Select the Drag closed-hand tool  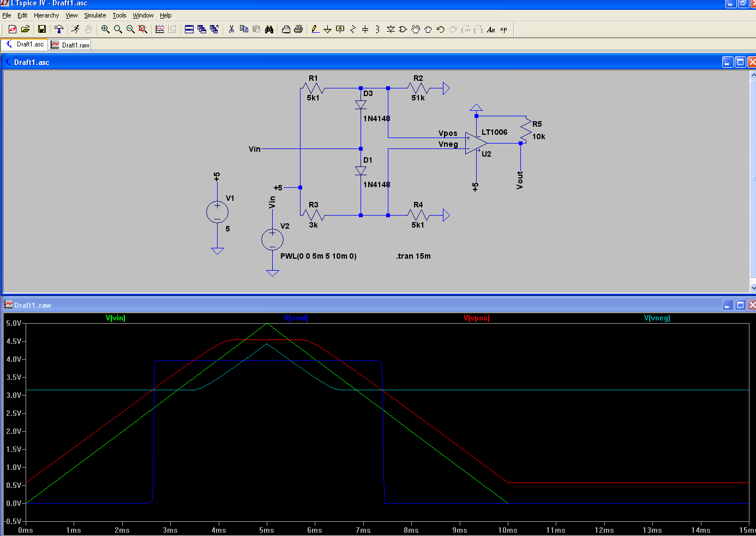(x=428, y=29)
